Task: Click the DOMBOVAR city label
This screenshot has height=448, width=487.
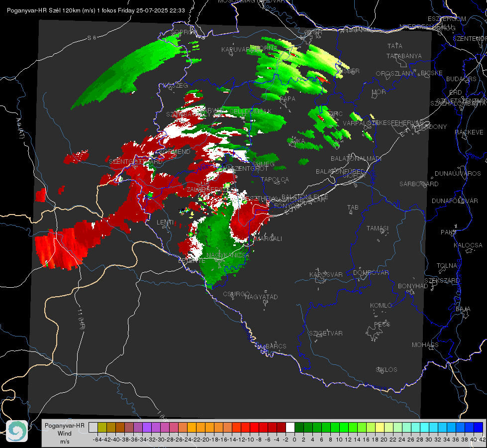Action: [x=371, y=273]
